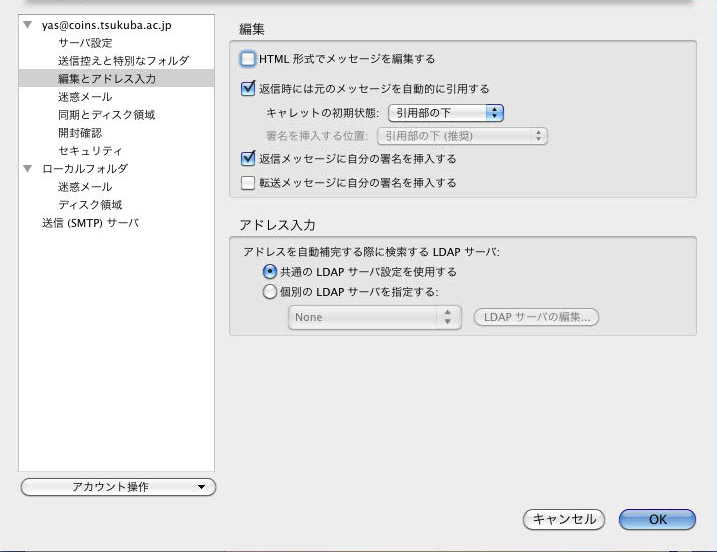Open 送信 (SMTP) サーバ settings
Viewport: 717px width, 552px height.
coord(91,223)
